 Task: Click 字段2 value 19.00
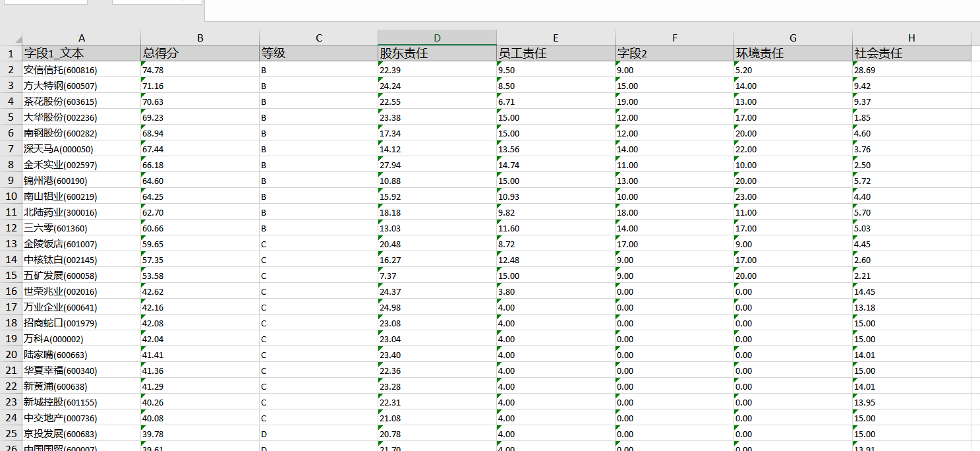pos(675,101)
